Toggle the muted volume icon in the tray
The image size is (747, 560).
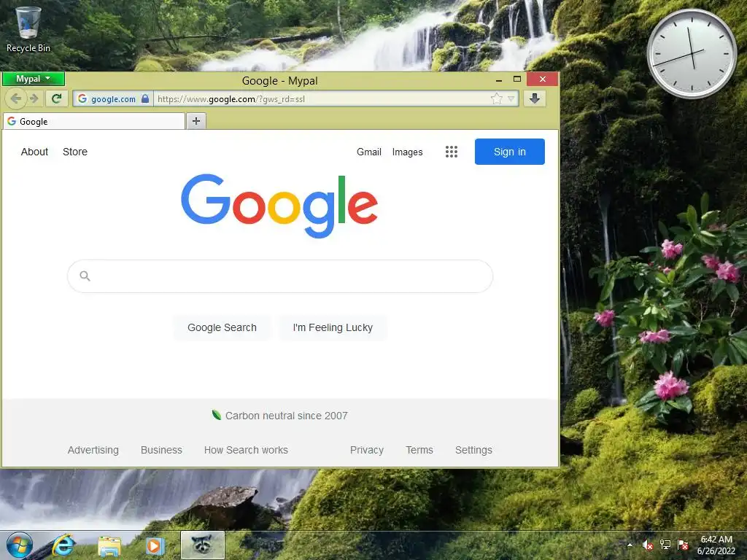(x=647, y=545)
